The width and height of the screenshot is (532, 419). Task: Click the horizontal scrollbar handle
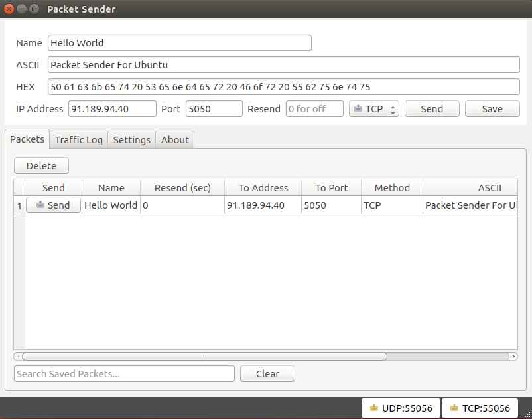pyautogui.click(x=204, y=356)
